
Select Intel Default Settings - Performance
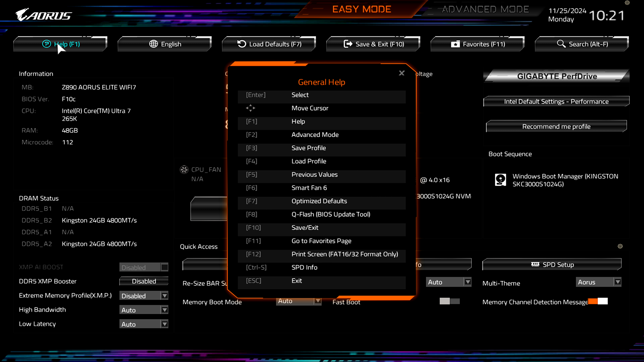(x=556, y=101)
